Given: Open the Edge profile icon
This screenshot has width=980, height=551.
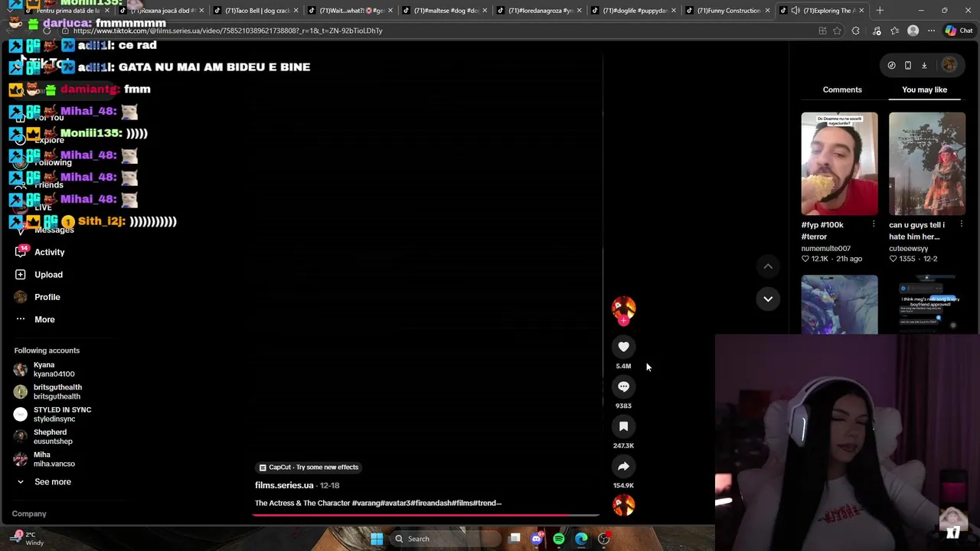Looking at the screenshot, I should pos(913,31).
